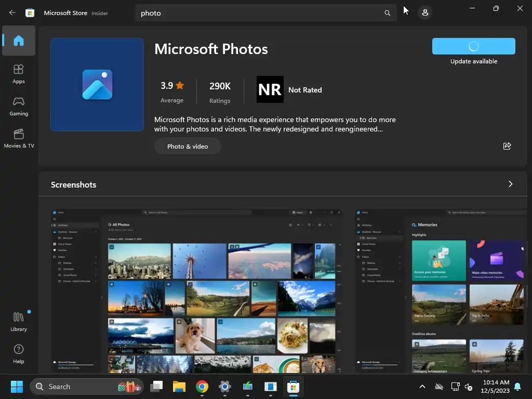Click the 'Not Rated' label

click(305, 90)
